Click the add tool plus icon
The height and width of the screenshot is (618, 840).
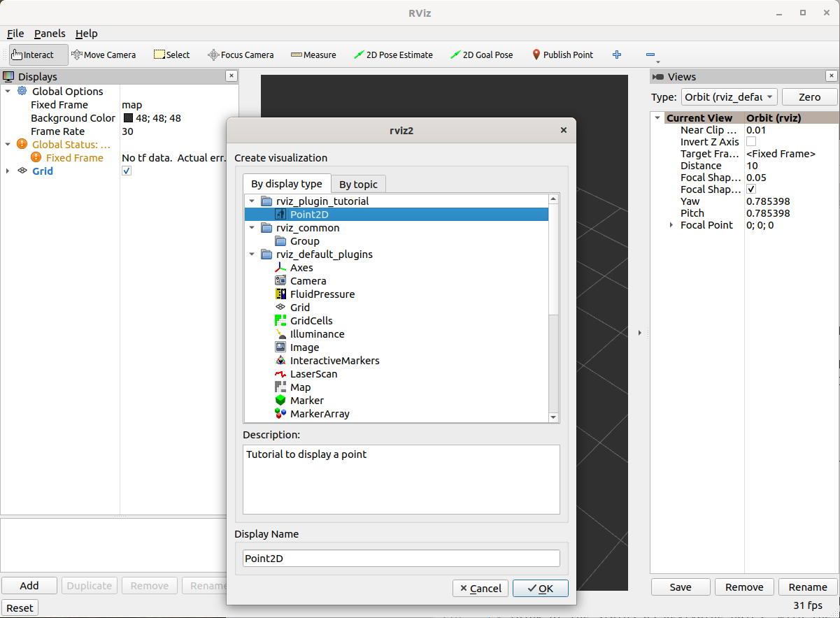tap(616, 55)
